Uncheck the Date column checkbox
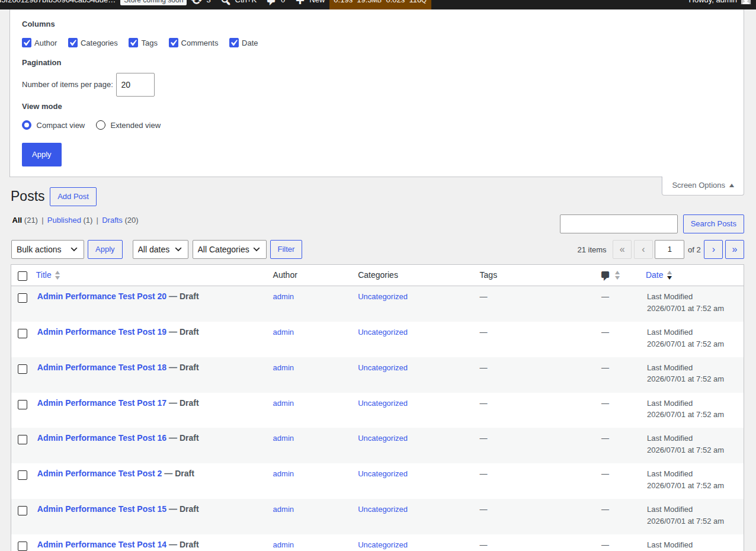The image size is (756, 551). (x=234, y=43)
